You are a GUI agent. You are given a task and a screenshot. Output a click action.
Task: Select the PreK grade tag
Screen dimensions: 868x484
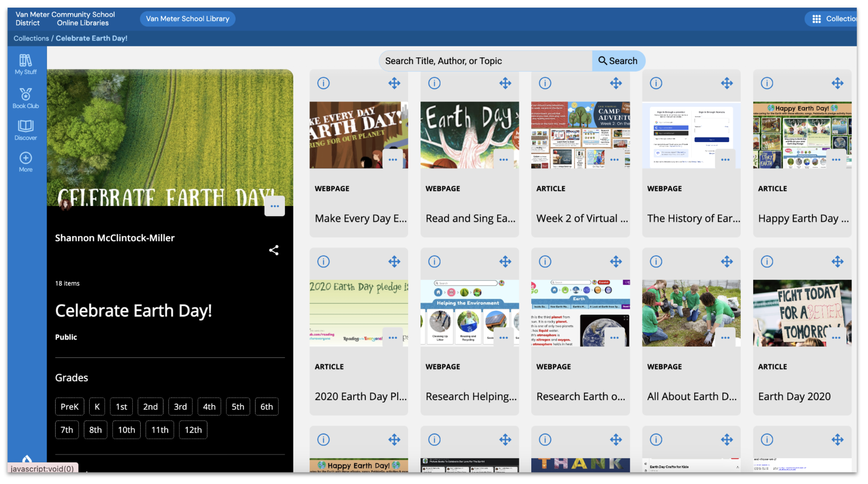[70, 406]
